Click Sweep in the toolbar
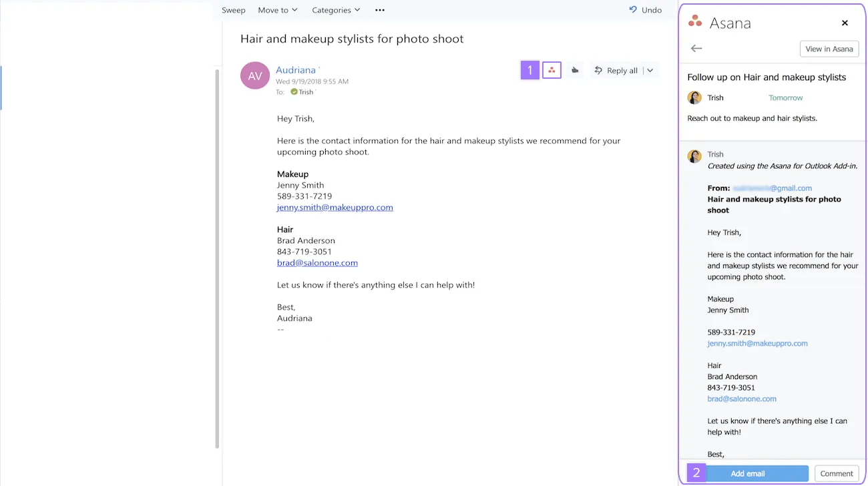This screenshot has width=868, height=486. 234,10
